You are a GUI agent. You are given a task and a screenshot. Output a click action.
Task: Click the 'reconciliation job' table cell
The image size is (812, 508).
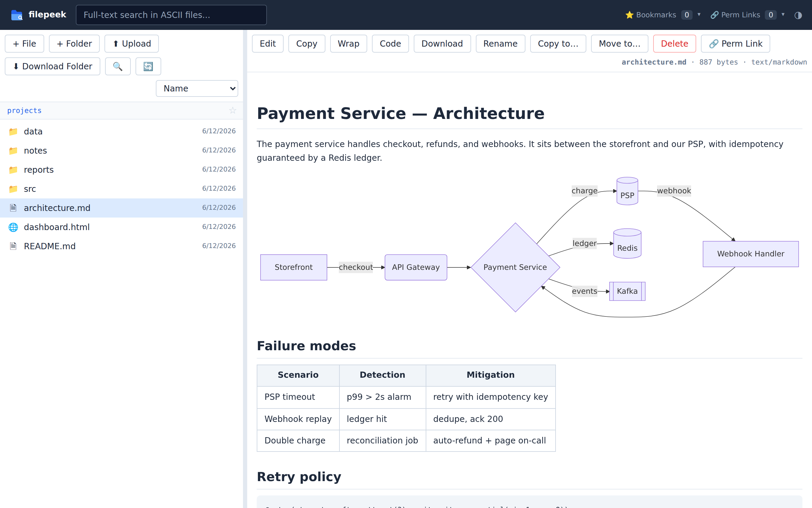382,440
